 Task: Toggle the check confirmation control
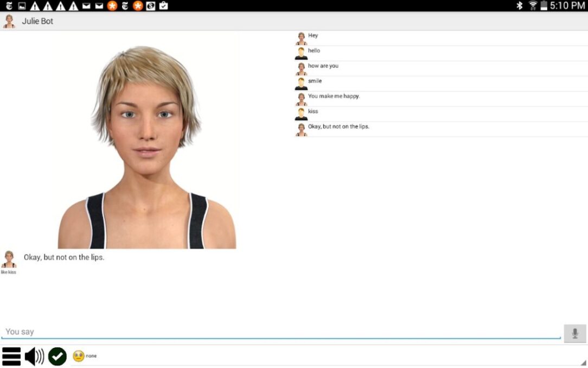(57, 357)
